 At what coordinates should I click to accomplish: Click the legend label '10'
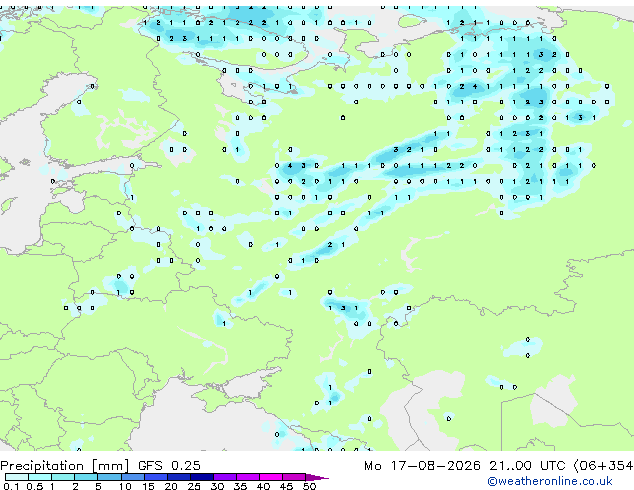coord(125,486)
